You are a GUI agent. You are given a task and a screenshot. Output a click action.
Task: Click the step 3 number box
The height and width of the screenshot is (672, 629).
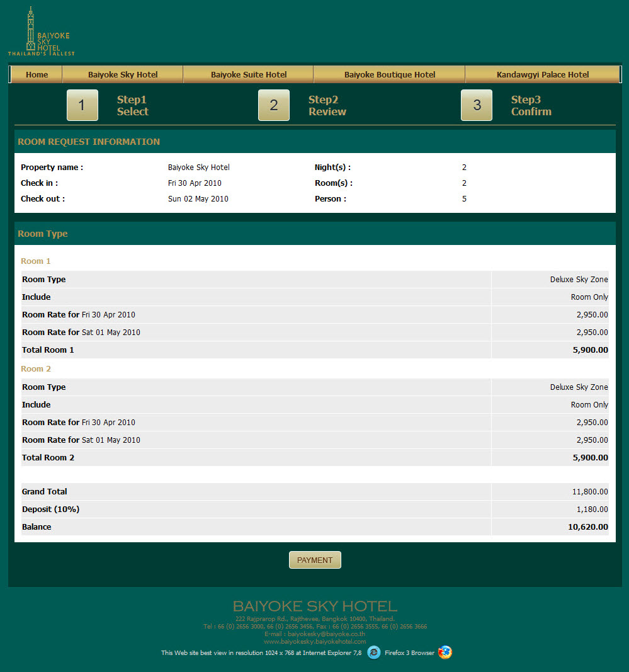coord(477,105)
